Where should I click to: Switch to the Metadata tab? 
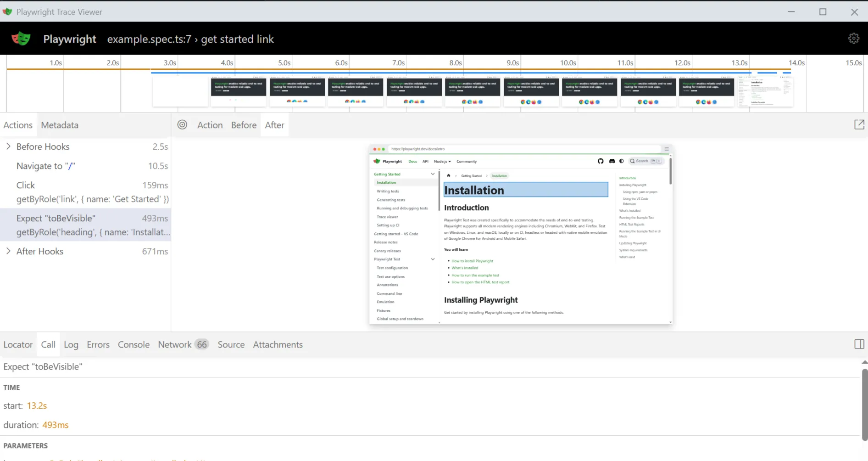click(60, 125)
